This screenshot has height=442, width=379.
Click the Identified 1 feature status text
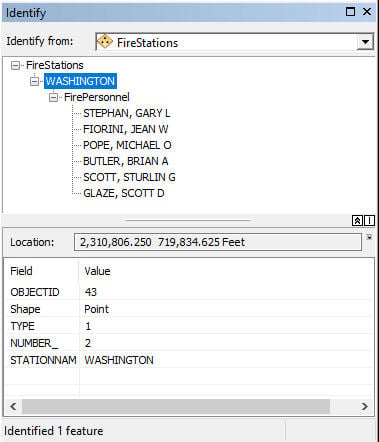[54, 431]
